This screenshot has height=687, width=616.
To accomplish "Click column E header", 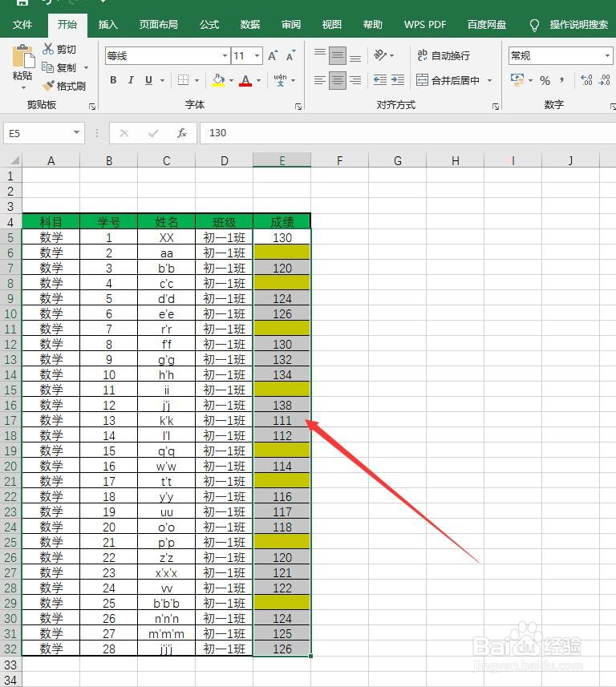I will tap(282, 160).
